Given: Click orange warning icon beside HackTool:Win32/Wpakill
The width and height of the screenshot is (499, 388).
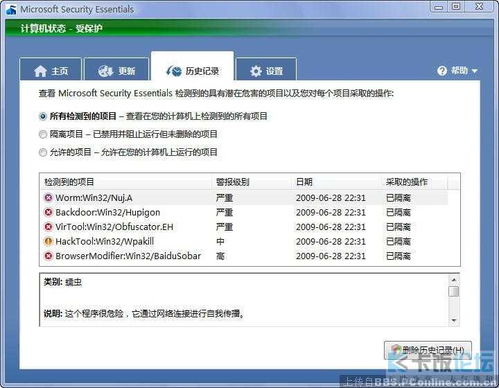Looking at the screenshot, I should (x=48, y=241).
